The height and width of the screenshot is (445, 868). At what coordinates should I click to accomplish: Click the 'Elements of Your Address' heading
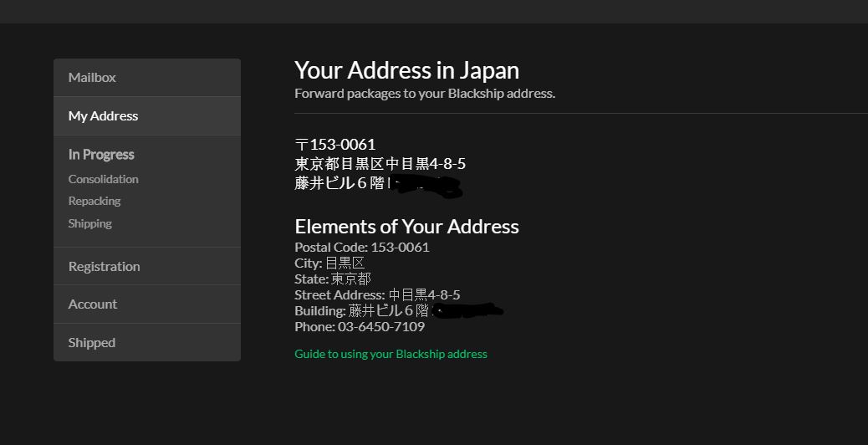pyautogui.click(x=407, y=227)
